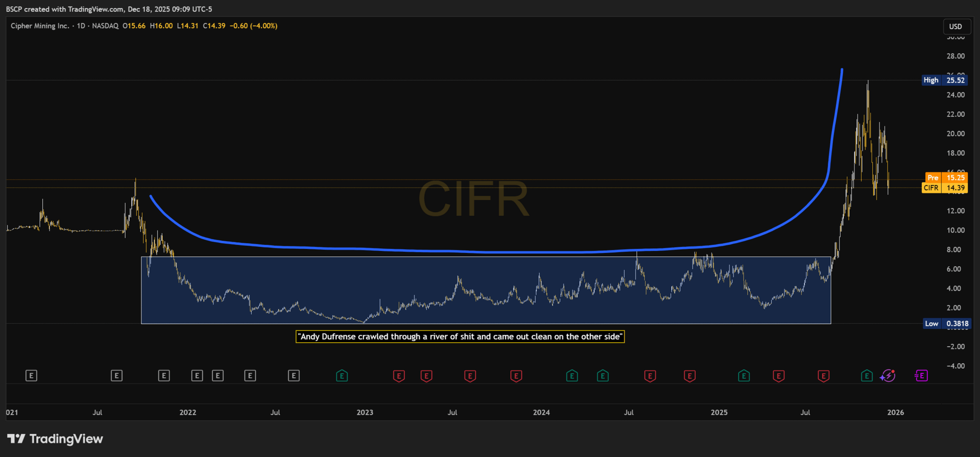Select the green E marker just before Jul 2024
This screenshot has width=980, height=457.
pyautogui.click(x=603, y=376)
